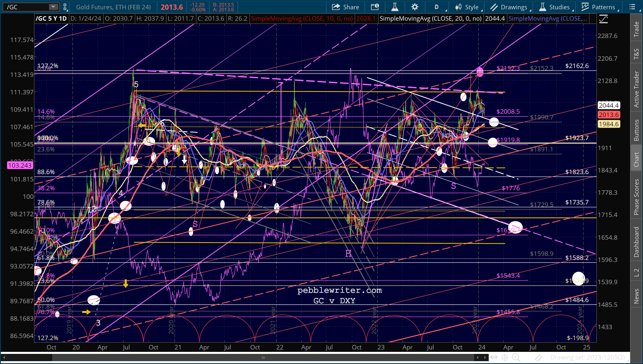This screenshot has width=643, height=364.
Task: Click the $1923.7 level label
Action: point(577,138)
